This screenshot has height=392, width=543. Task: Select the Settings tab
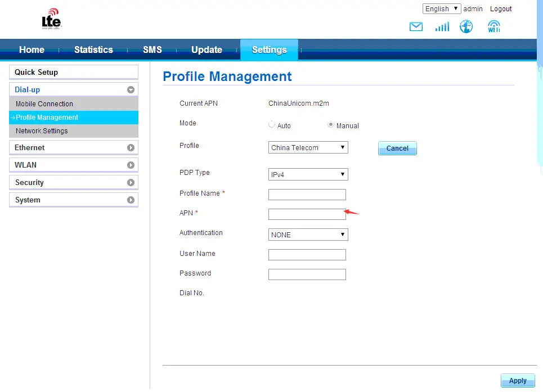[x=269, y=50]
